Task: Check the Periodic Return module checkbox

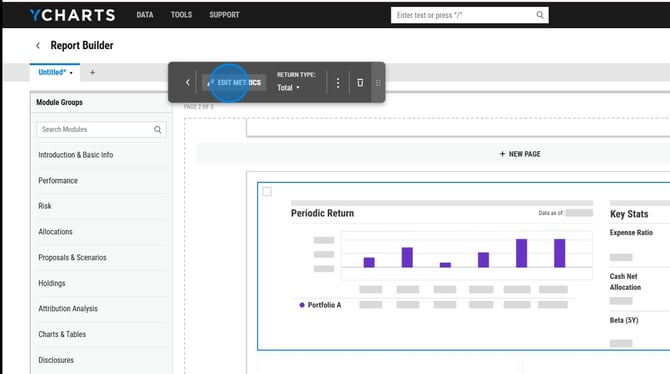Action: (267, 191)
